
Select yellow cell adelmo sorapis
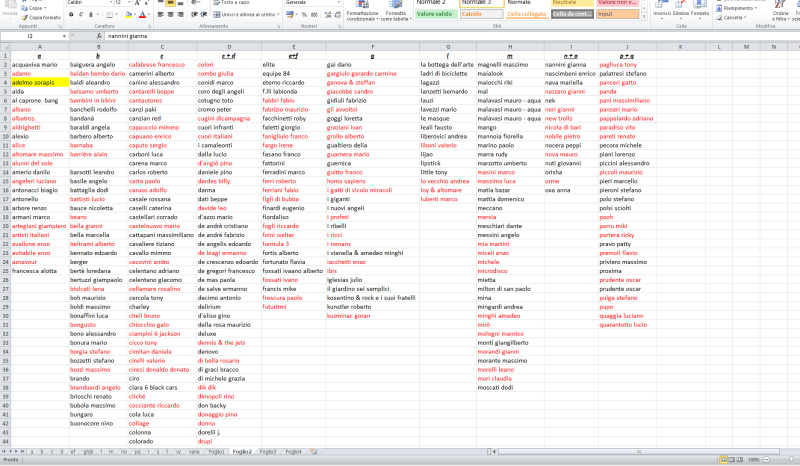(x=40, y=83)
